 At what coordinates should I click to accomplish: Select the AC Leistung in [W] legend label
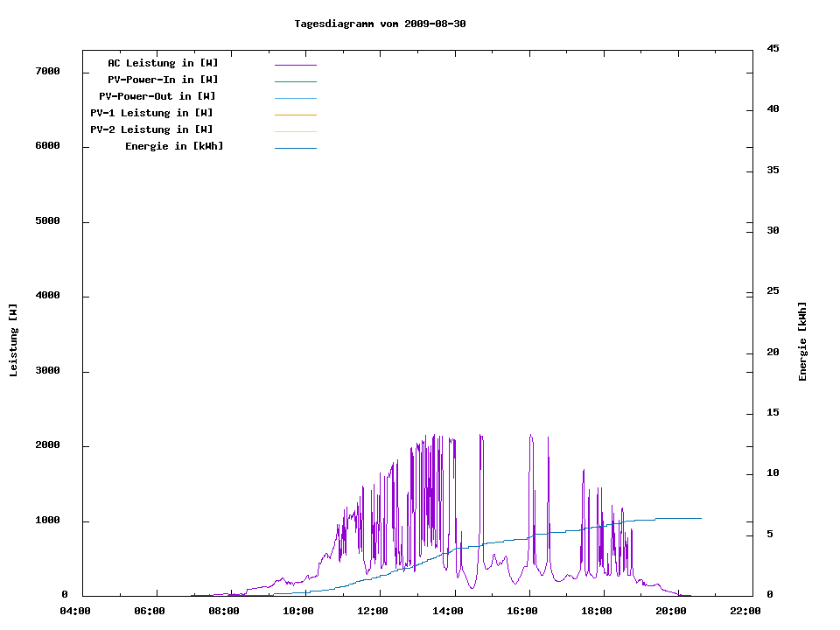[163, 63]
